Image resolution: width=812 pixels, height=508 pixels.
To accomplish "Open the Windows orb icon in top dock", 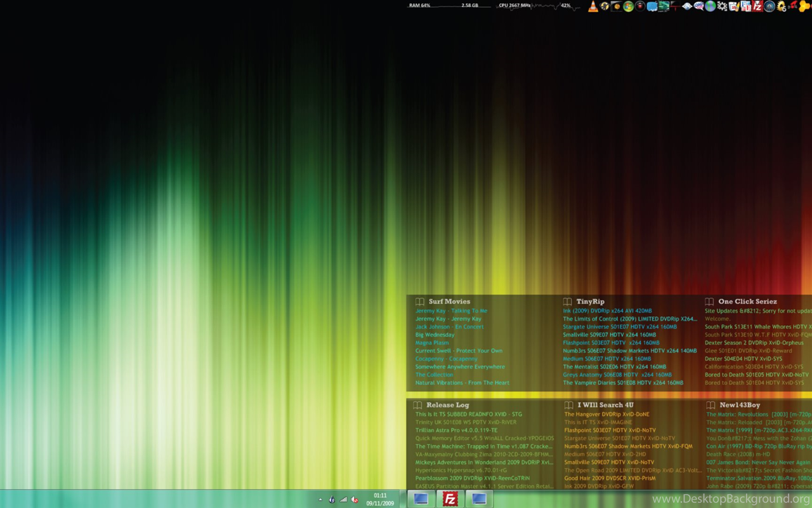I will pyautogui.click(x=628, y=6).
